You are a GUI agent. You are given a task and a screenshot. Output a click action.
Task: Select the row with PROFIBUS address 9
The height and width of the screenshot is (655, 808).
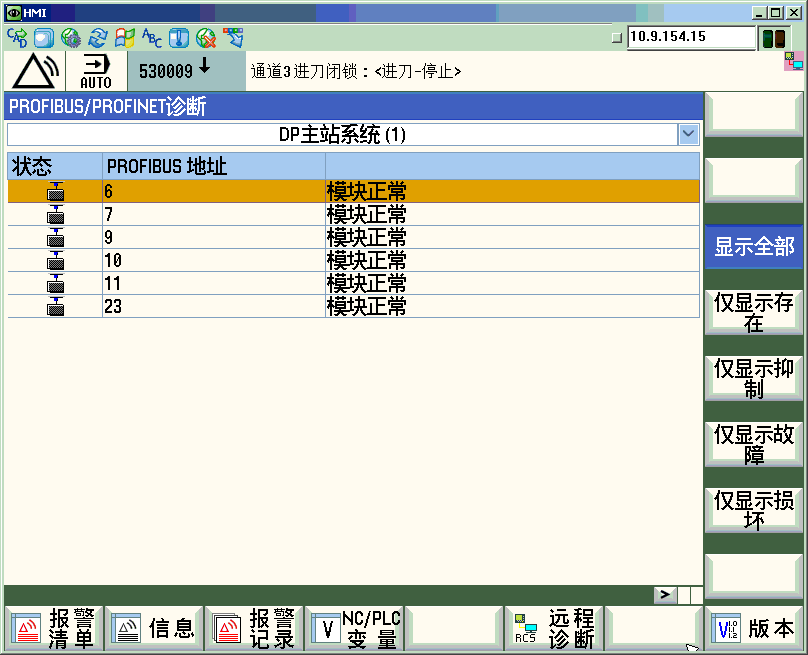point(354,237)
